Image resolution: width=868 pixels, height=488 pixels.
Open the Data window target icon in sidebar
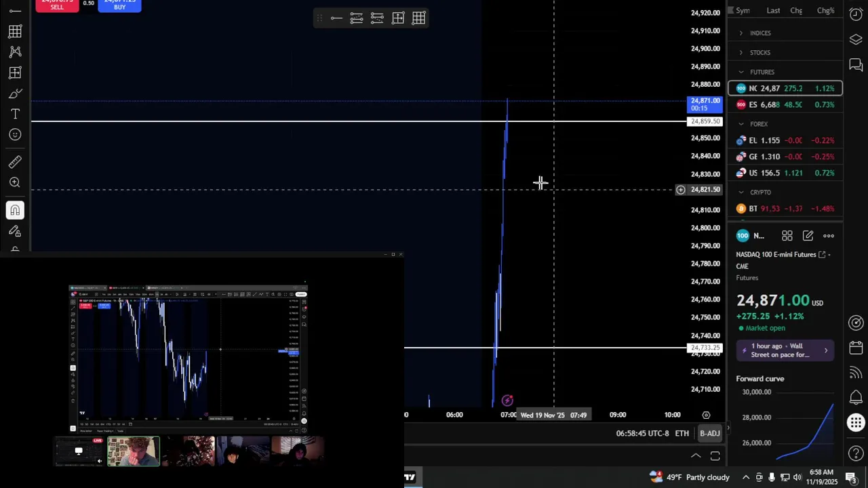(x=856, y=323)
